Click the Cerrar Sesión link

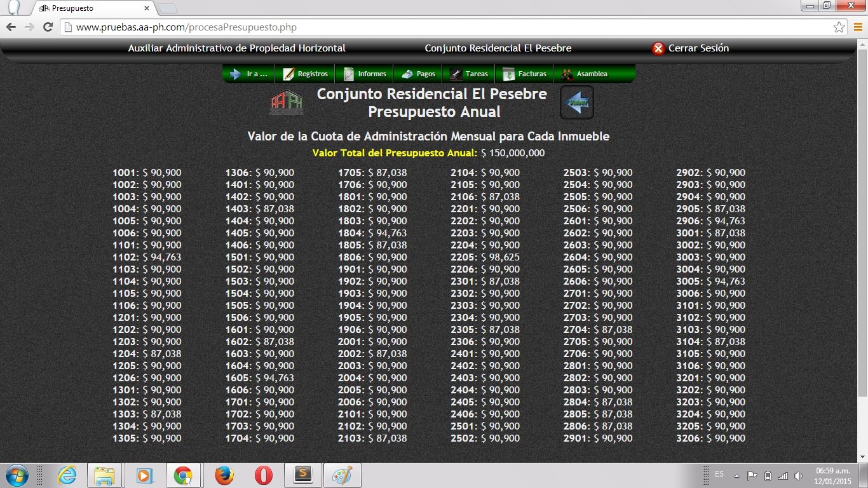pos(698,48)
